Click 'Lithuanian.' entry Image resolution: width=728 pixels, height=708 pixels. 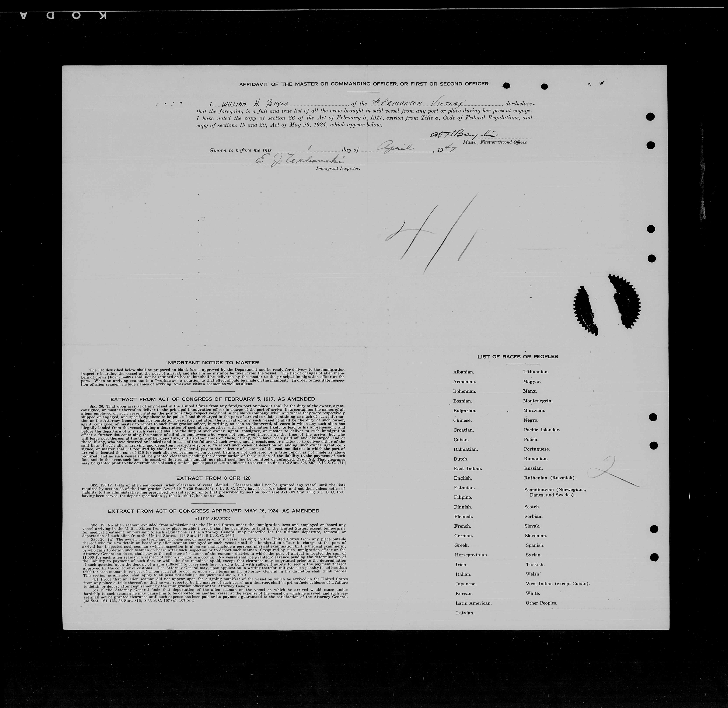[535, 372]
